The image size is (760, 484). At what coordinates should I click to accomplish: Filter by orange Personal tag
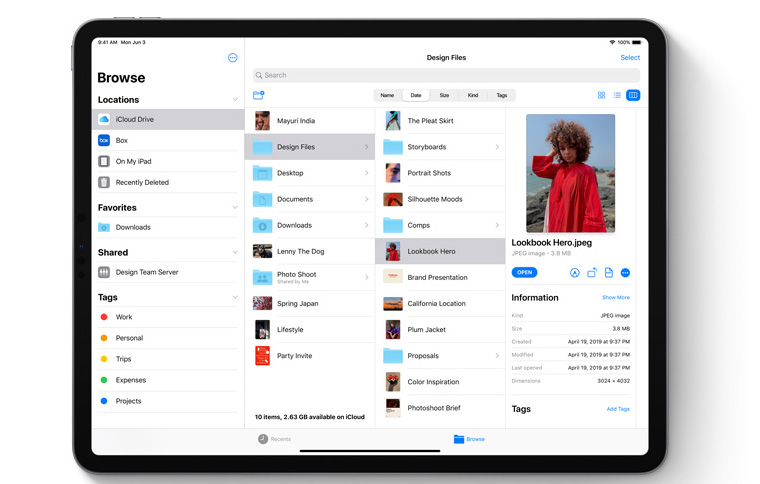pos(168,338)
